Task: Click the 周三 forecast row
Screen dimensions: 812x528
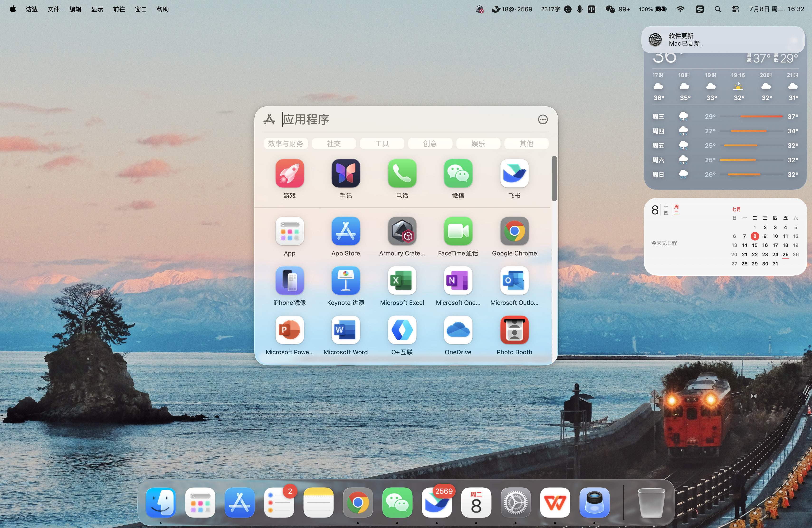Action: pos(725,116)
